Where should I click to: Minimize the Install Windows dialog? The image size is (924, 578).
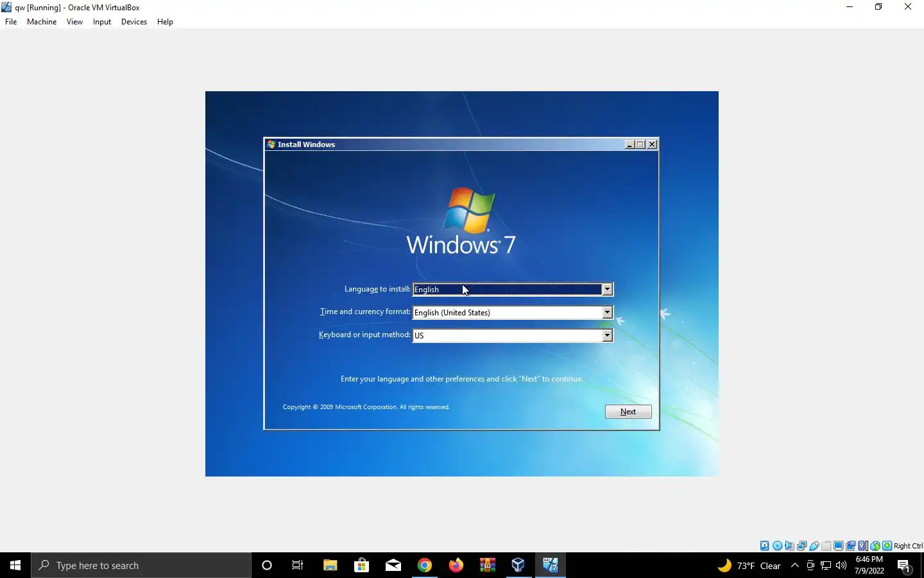point(629,144)
